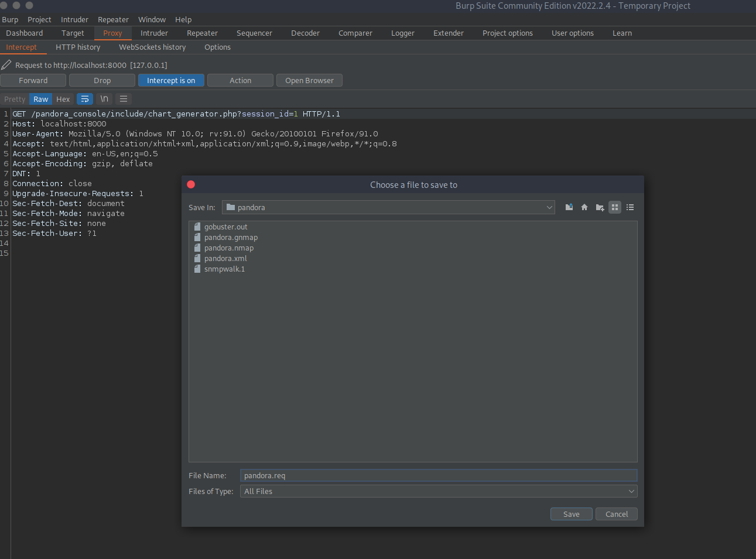Viewport: 756px width, 559px height.
Task: Open the Project options tab
Action: (508, 33)
